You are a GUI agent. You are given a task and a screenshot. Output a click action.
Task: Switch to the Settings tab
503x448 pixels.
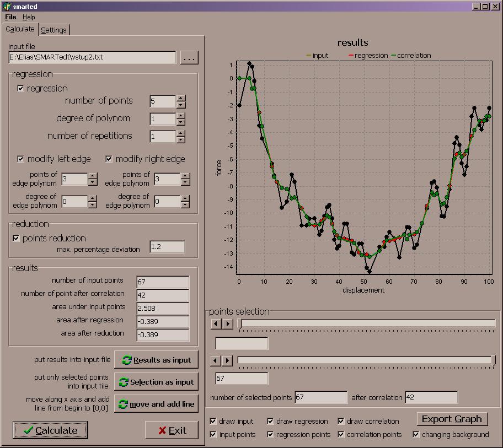coord(53,30)
